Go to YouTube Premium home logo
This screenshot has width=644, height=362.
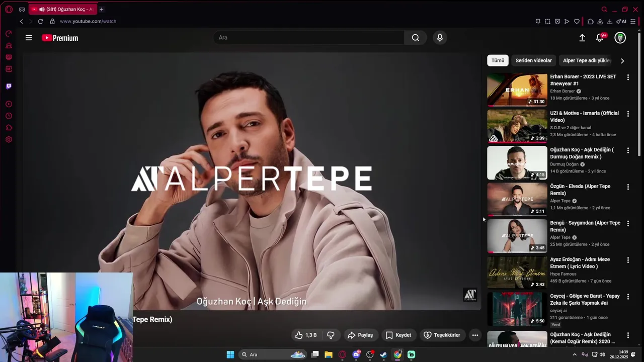click(x=60, y=38)
